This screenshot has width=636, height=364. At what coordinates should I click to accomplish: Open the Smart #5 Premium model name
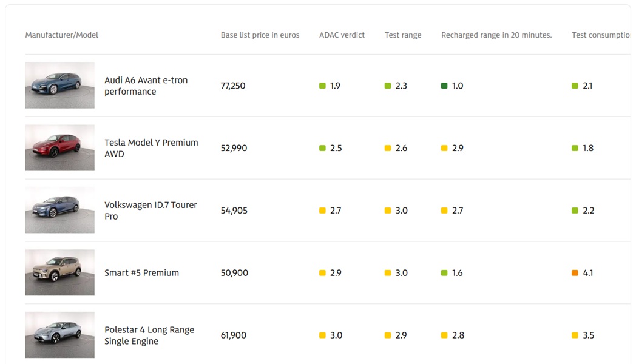[141, 273]
